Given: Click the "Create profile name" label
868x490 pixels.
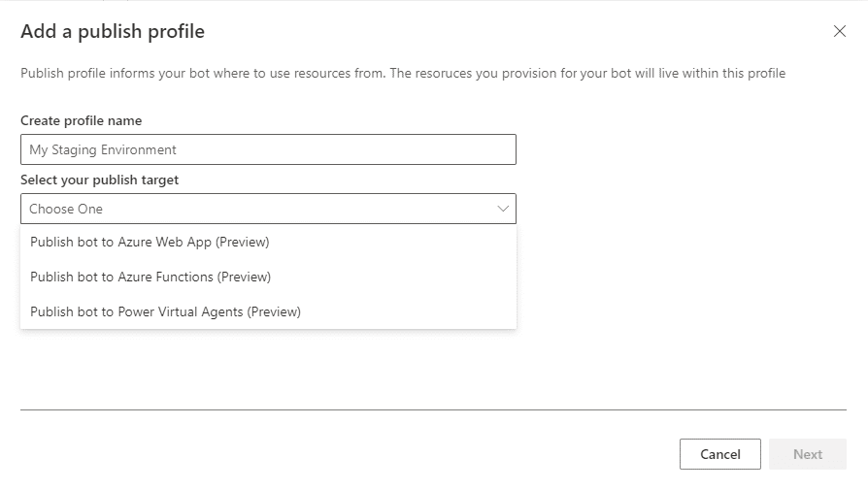Looking at the screenshot, I should pyautogui.click(x=82, y=121).
